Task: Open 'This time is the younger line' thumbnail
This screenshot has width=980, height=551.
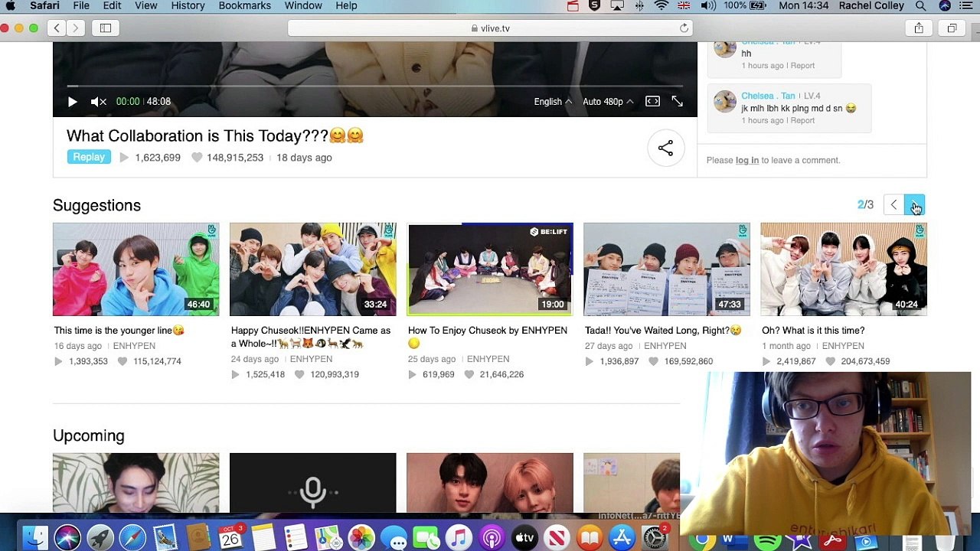Action: (x=136, y=269)
